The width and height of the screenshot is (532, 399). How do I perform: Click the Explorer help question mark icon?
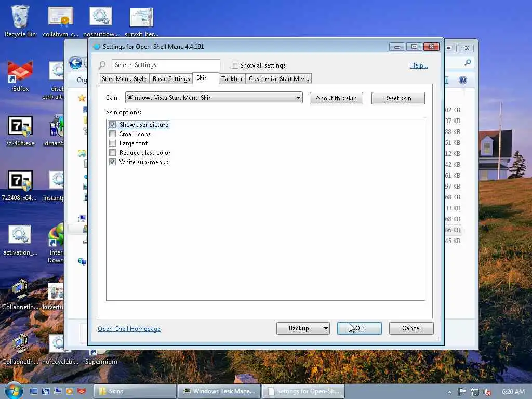coord(463,80)
